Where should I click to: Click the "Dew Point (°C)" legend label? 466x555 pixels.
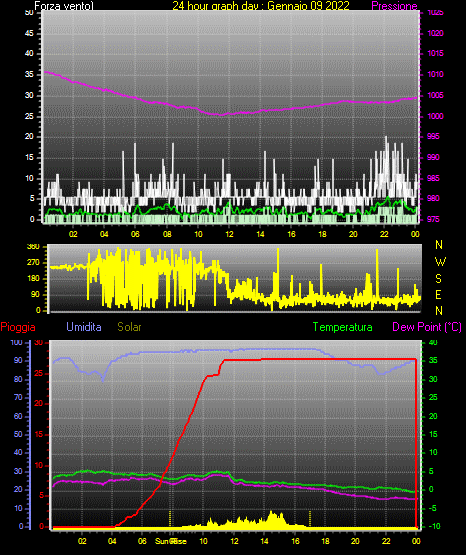[427, 327]
